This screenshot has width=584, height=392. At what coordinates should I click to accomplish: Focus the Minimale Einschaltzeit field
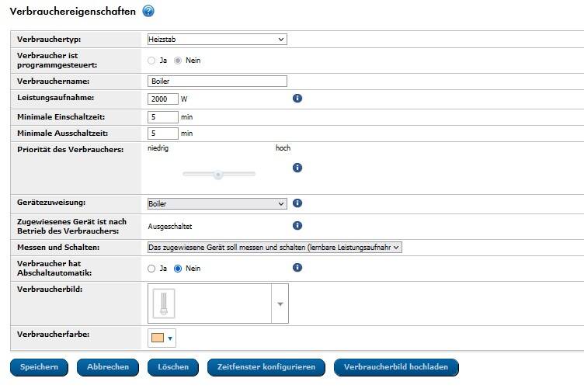click(x=163, y=117)
